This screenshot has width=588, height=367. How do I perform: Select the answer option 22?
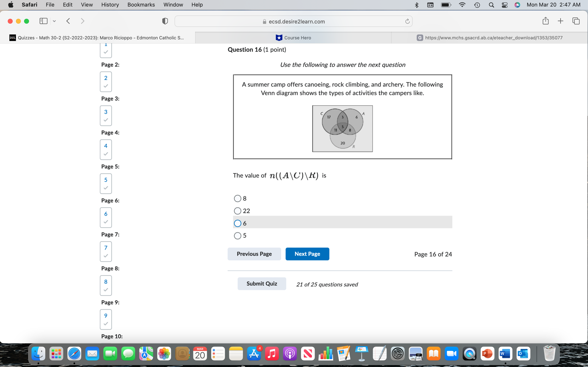[x=237, y=211]
